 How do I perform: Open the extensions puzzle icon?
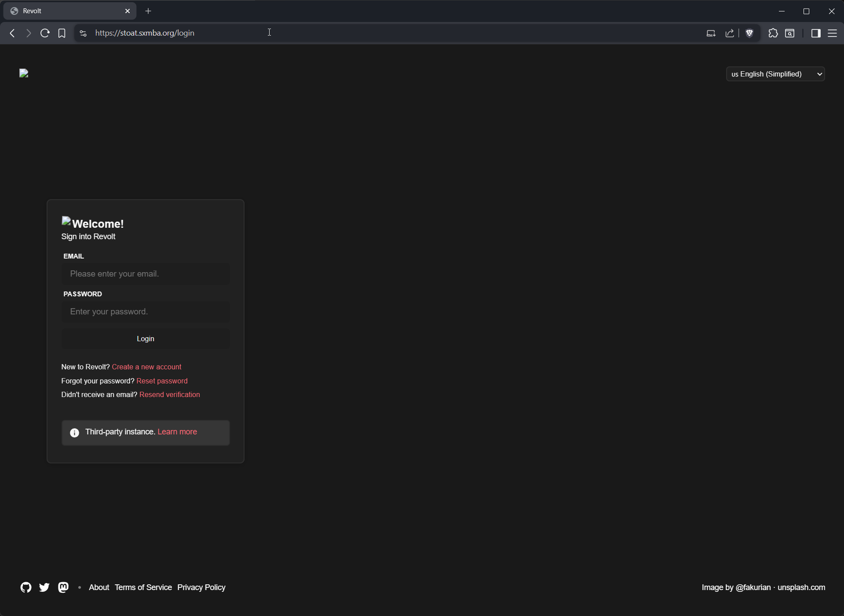[x=773, y=33]
